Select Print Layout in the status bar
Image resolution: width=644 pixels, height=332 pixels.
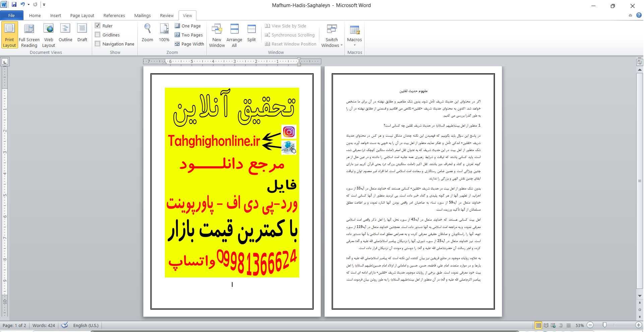(538, 325)
